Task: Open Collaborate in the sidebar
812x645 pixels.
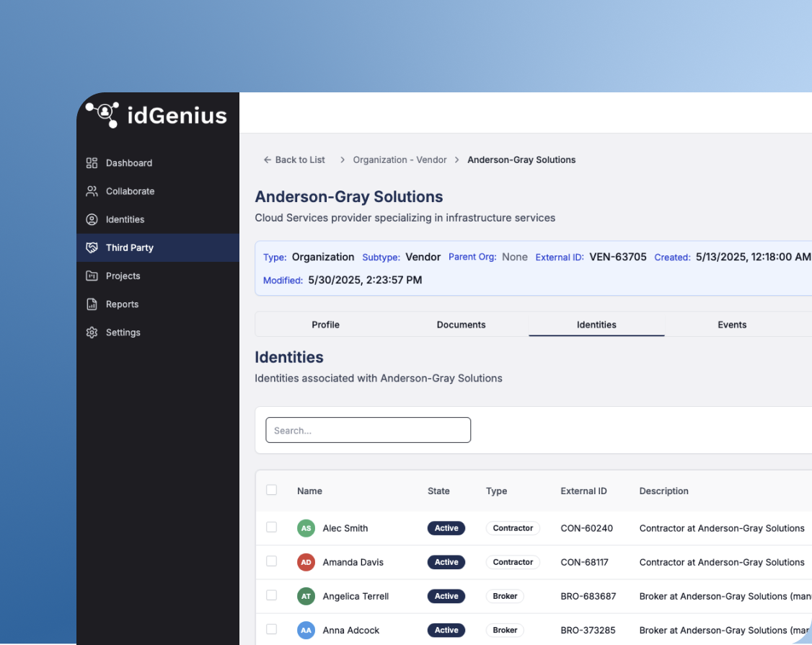Action: (158, 191)
